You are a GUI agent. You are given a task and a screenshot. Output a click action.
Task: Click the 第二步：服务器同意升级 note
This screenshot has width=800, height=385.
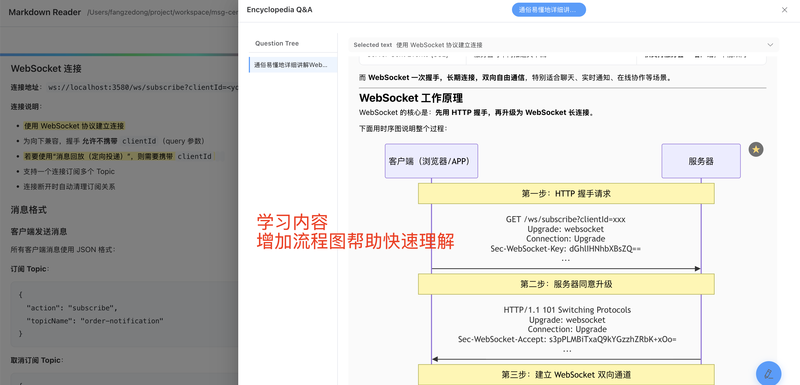pos(566,284)
